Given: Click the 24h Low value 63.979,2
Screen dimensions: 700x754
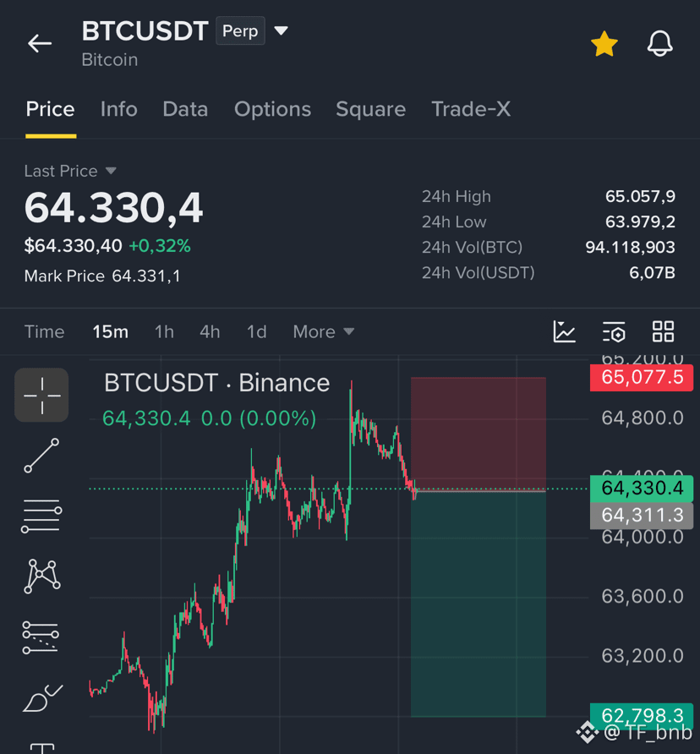Looking at the screenshot, I should tap(640, 221).
